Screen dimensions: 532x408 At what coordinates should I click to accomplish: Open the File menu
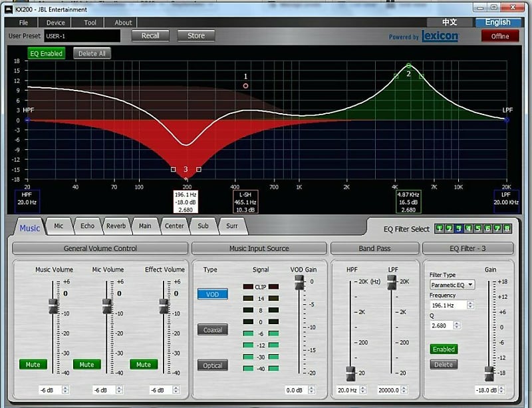click(24, 23)
